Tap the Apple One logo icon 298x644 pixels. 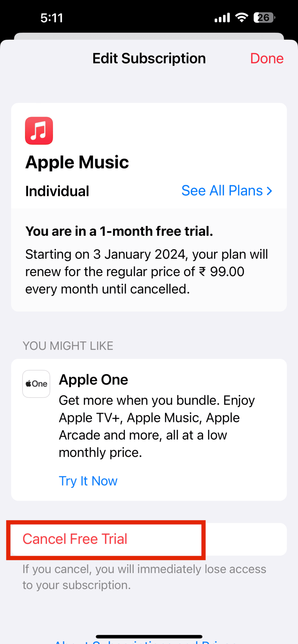click(x=36, y=384)
